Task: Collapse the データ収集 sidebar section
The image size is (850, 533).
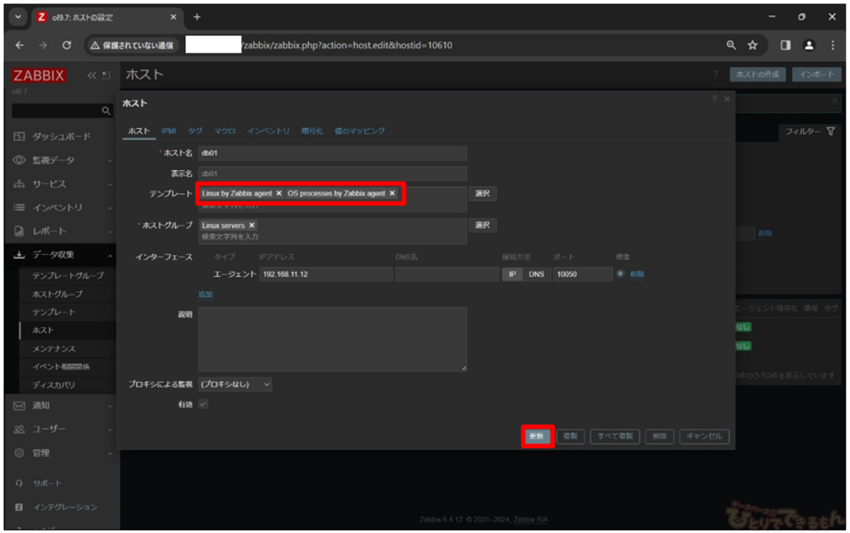Action: click(60, 255)
